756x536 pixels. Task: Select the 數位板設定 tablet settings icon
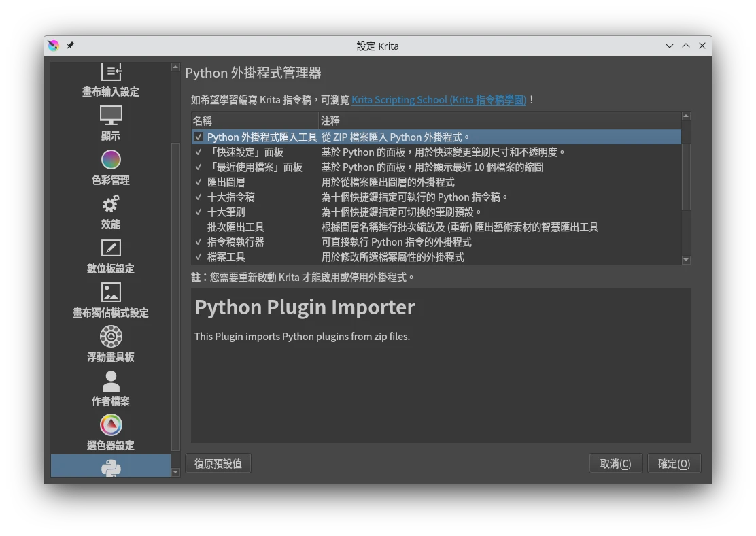[111, 248]
